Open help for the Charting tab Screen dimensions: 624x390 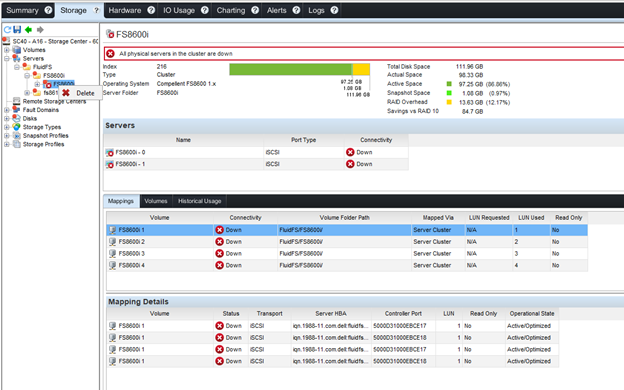click(x=255, y=10)
